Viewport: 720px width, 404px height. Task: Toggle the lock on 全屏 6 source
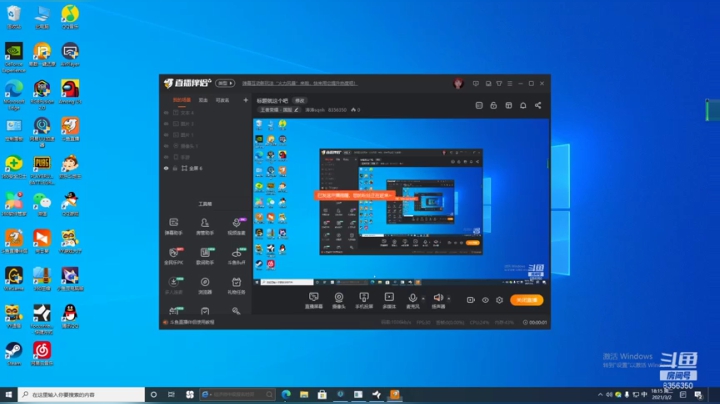(175, 168)
